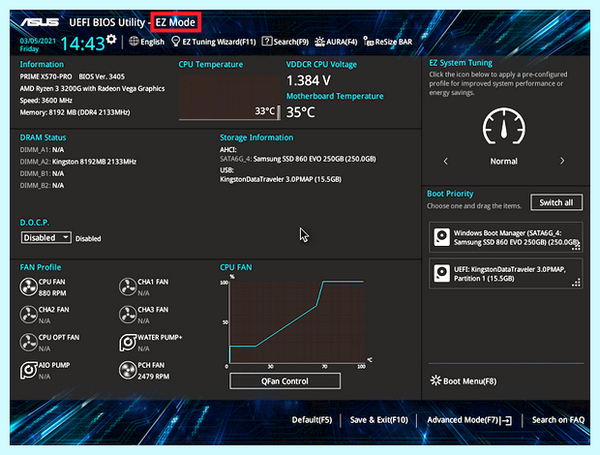Click the Speed: 3600 MHz text
This screenshot has height=455, width=600.
pyautogui.click(x=46, y=100)
